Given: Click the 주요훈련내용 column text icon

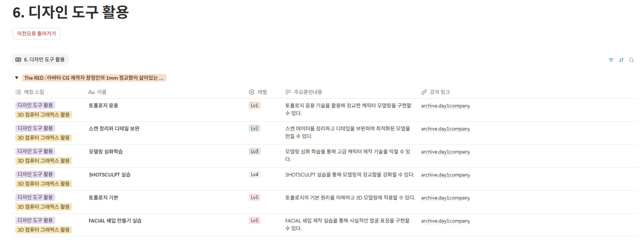Looking at the screenshot, I should [288, 92].
